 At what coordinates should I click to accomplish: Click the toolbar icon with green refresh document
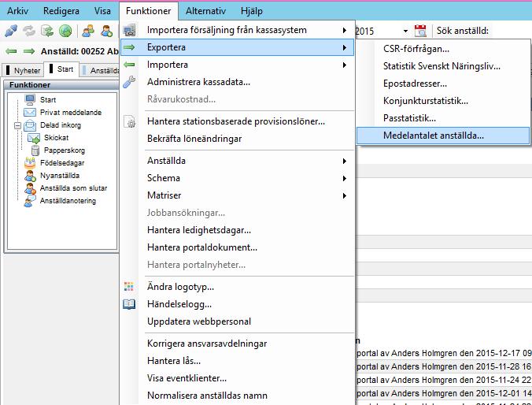(x=46, y=31)
